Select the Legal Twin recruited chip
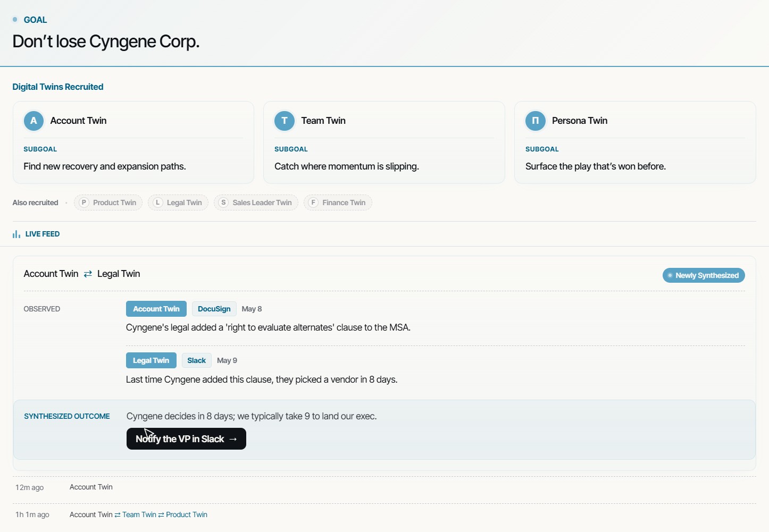This screenshot has width=769, height=532. click(x=178, y=202)
